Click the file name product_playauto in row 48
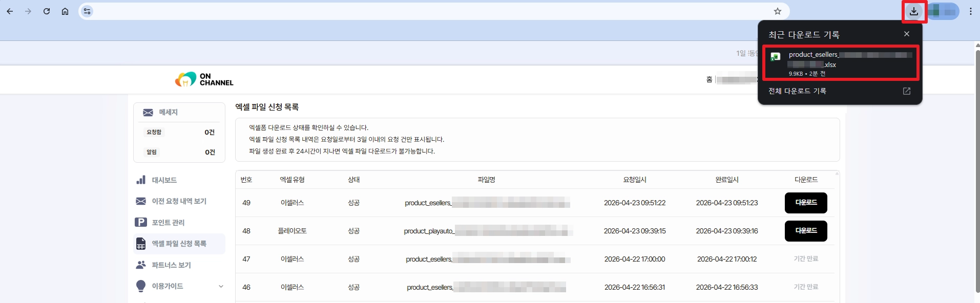The width and height of the screenshot is (980, 303). click(x=488, y=231)
